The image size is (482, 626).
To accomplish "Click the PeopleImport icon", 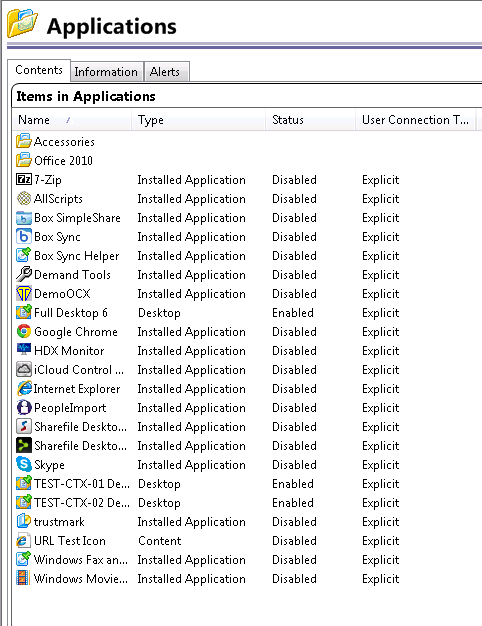I will [24, 408].
